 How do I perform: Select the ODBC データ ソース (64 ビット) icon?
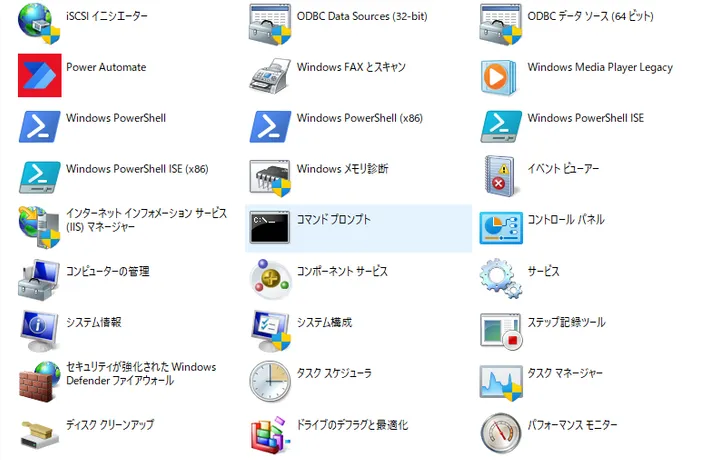[x=501, y=24]
